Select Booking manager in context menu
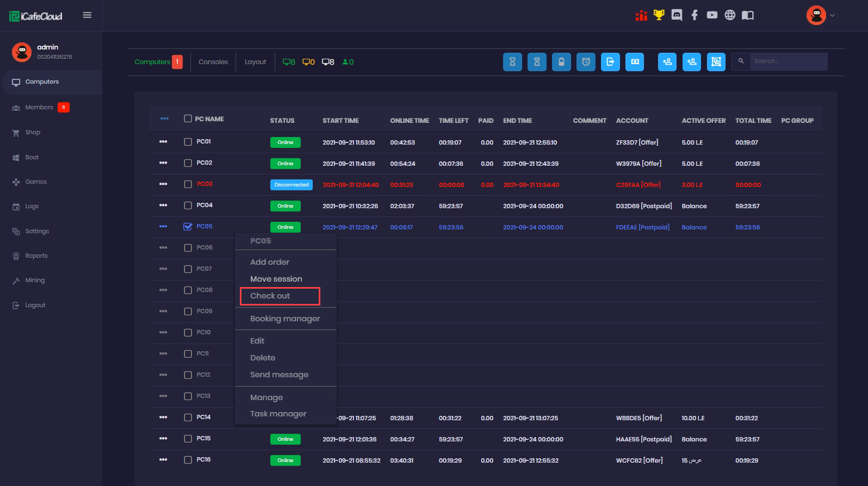 click(x=285, y=319)
